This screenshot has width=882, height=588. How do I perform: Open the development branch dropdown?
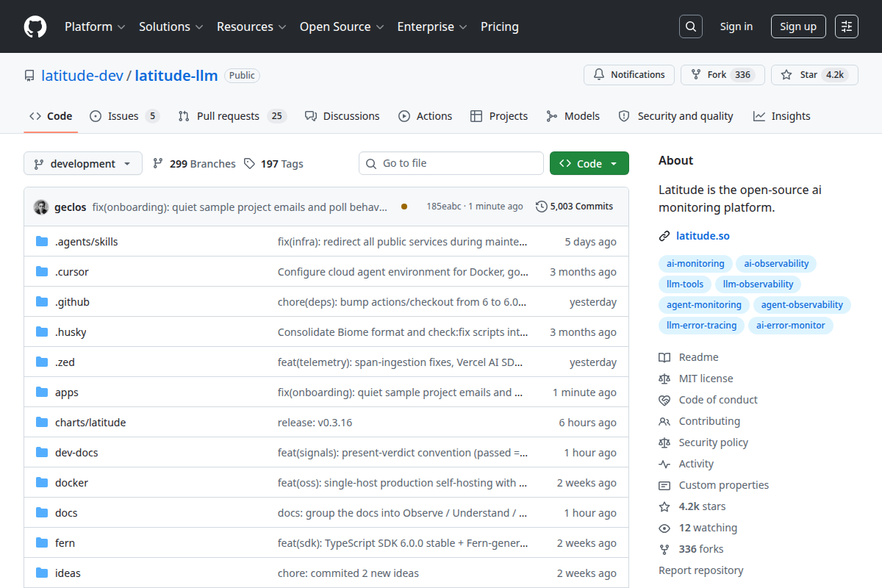pos(83,164)
